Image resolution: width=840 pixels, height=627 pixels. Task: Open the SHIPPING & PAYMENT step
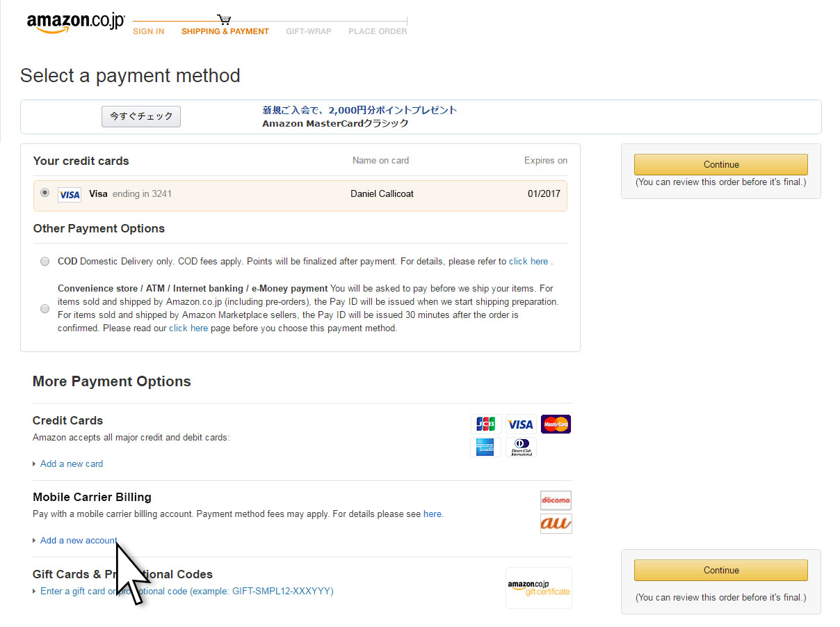tap(225, 31)
